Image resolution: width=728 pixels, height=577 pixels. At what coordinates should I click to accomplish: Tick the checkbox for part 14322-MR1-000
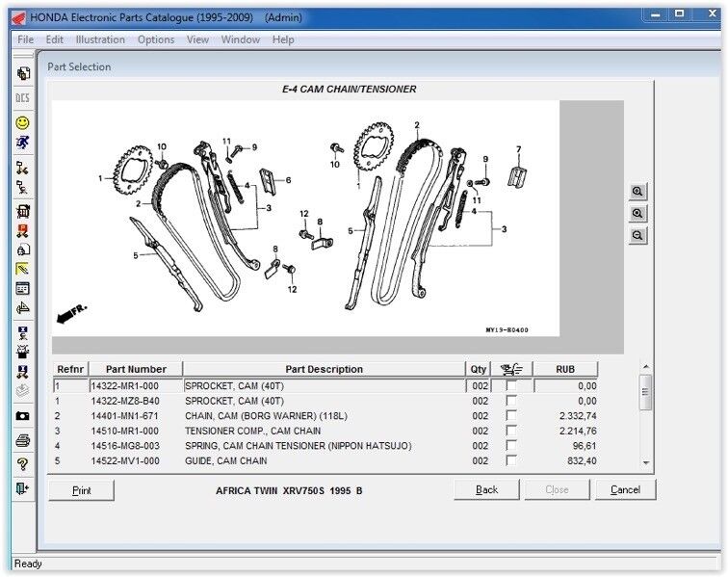click(511, 385)
